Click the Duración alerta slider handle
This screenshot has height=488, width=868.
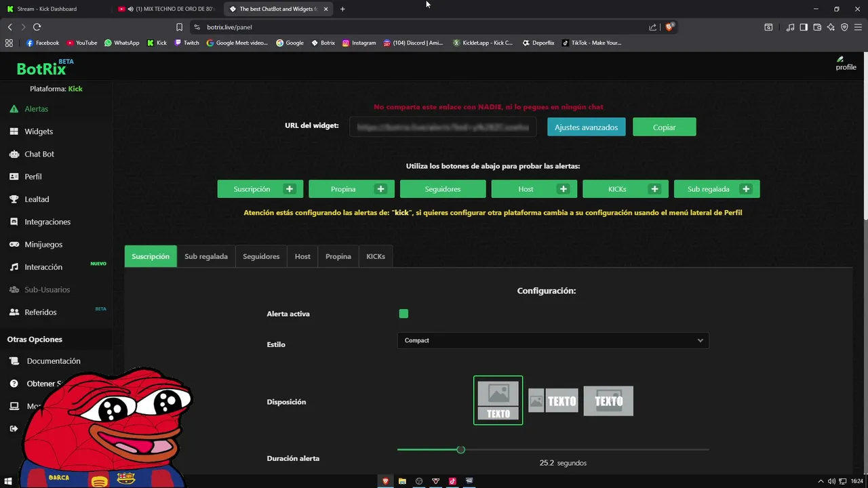(461, 450)
